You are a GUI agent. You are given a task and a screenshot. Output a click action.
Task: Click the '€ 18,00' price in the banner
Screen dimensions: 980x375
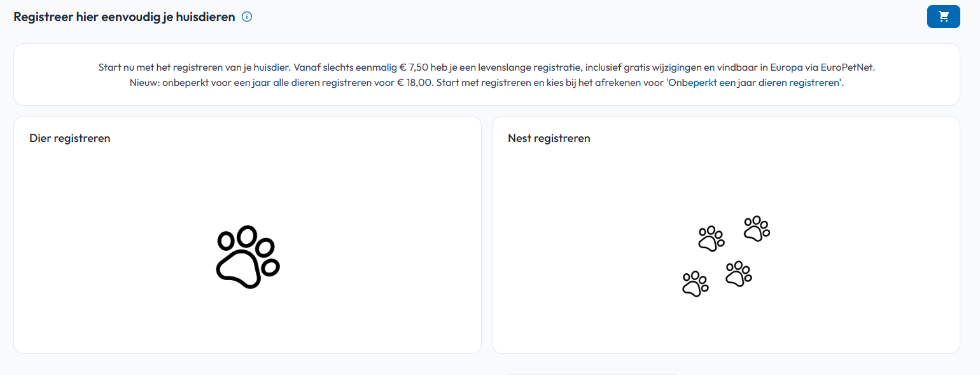(x=416, y=83)
